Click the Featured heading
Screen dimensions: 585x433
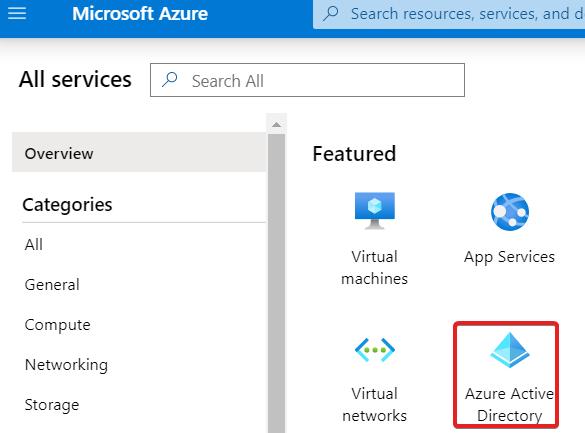pyautogui.click(x=354, y=154)
